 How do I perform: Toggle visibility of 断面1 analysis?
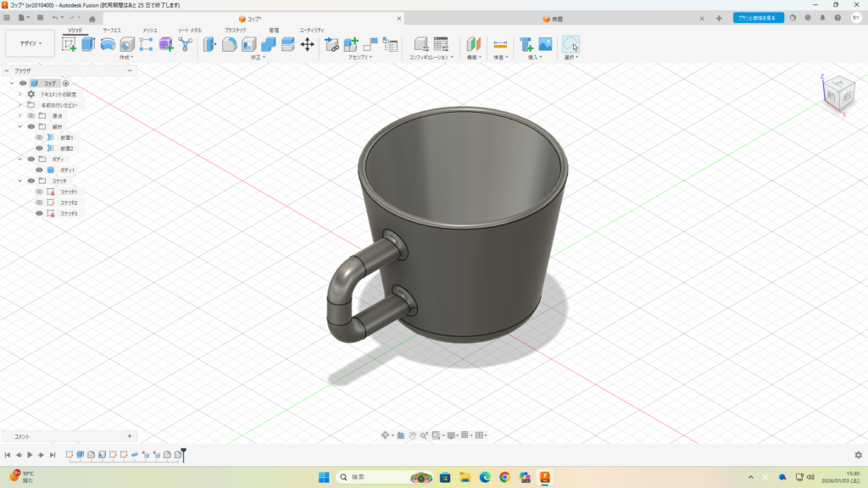(x=39, y=137)
